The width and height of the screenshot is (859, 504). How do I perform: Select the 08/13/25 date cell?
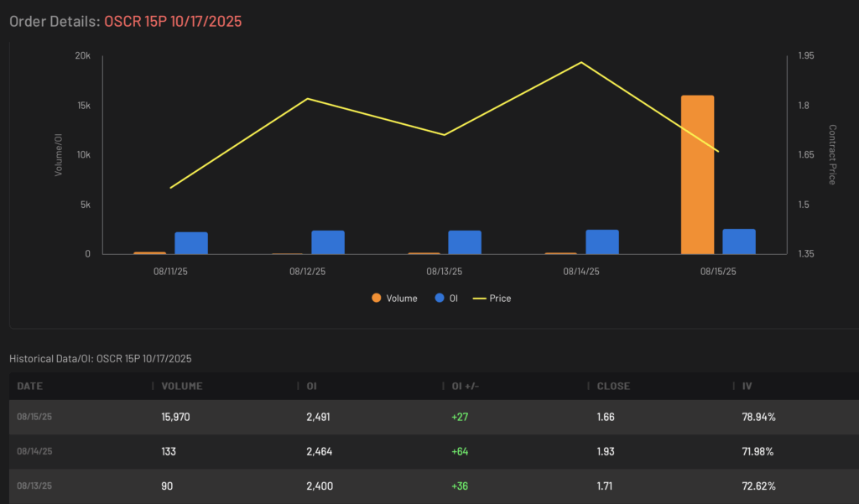point(34,486)
